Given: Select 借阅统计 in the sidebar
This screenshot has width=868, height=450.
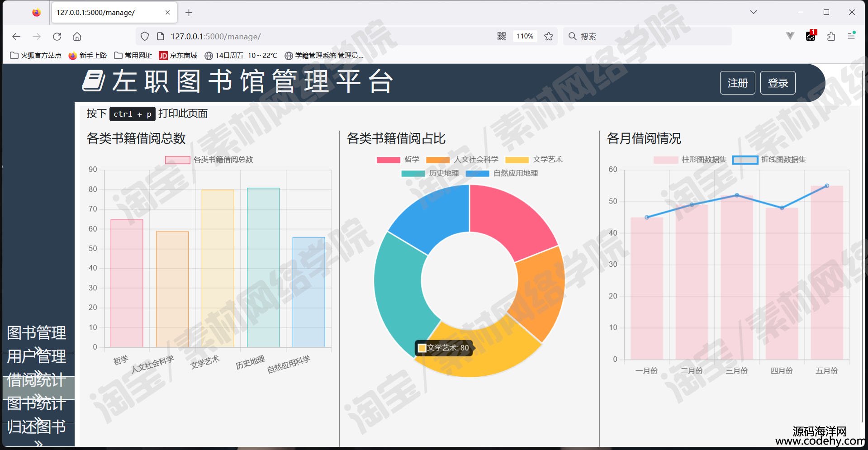Looking at the screenshot, I should [37, 380].
